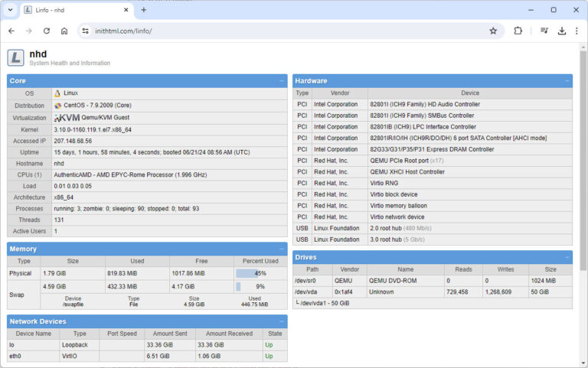Click the Up state for lo

[x=269, y=345]
